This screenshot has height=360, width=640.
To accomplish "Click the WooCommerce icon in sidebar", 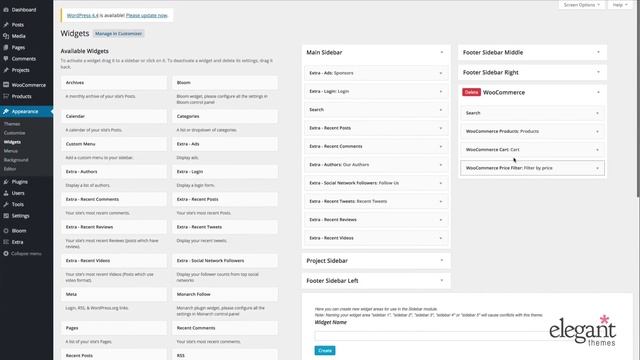I will point(6,85).
